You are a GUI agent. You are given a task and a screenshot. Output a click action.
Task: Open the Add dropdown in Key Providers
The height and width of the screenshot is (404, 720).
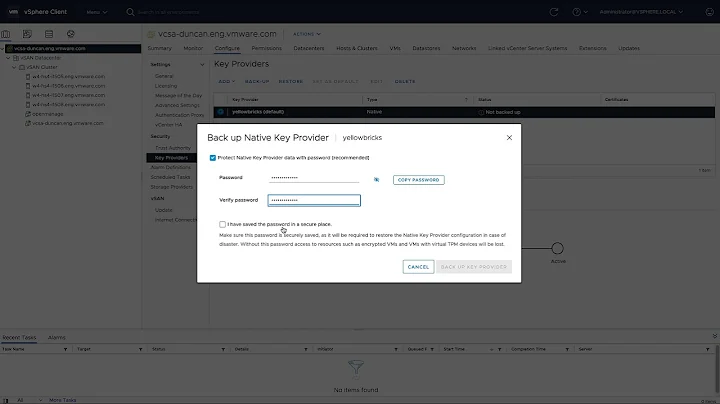point(226,81)
